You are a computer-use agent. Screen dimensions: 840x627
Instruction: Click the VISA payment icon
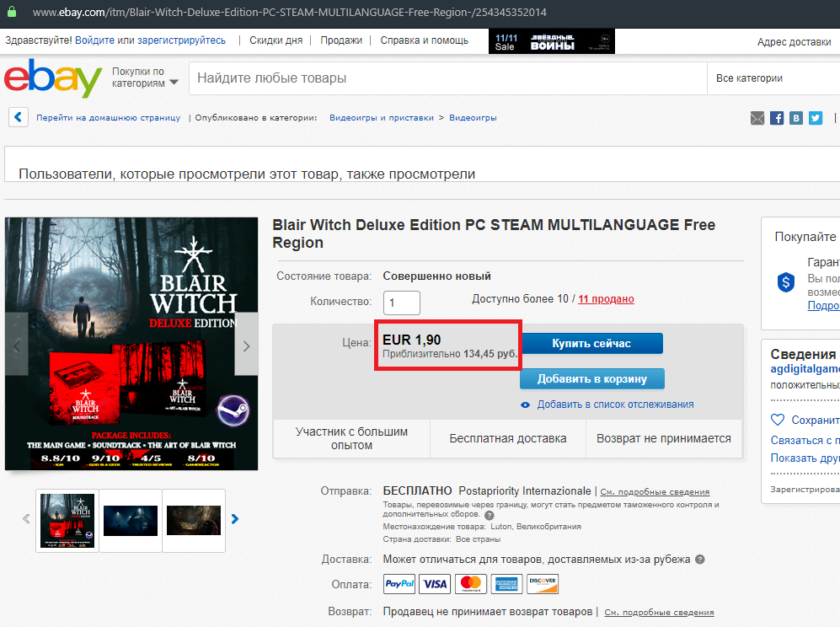point(435,583)
